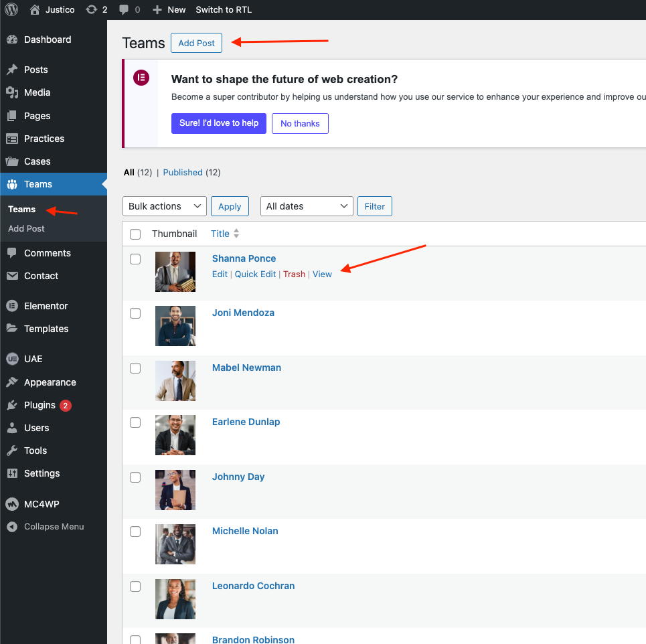This screenshot has width=646, height=644.
Task: Go to the Practices menu item
Action: click(44, 139)
